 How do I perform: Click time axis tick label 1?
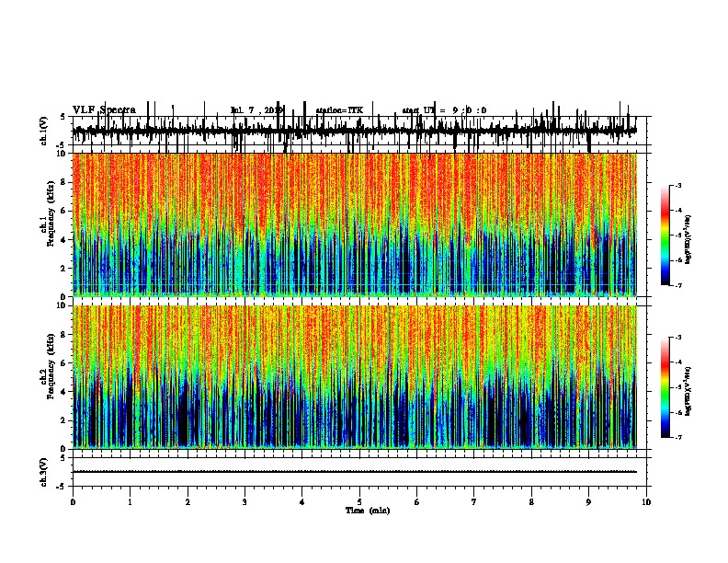[x=130, y=502]
